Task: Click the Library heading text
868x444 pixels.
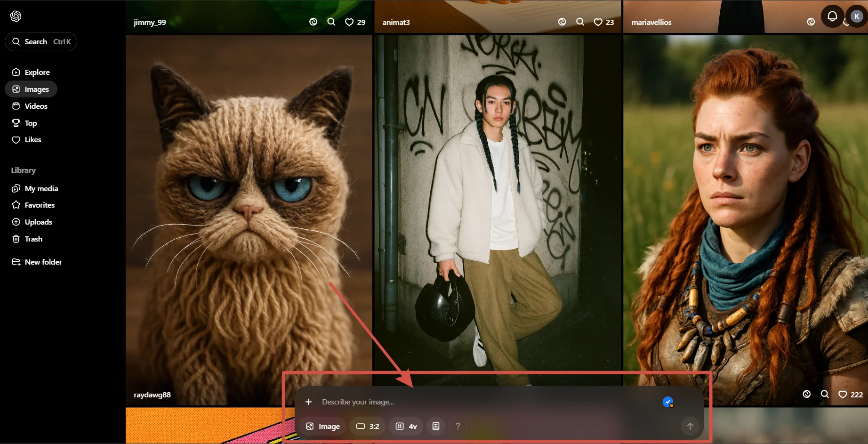Action: [x=24, y=170]
